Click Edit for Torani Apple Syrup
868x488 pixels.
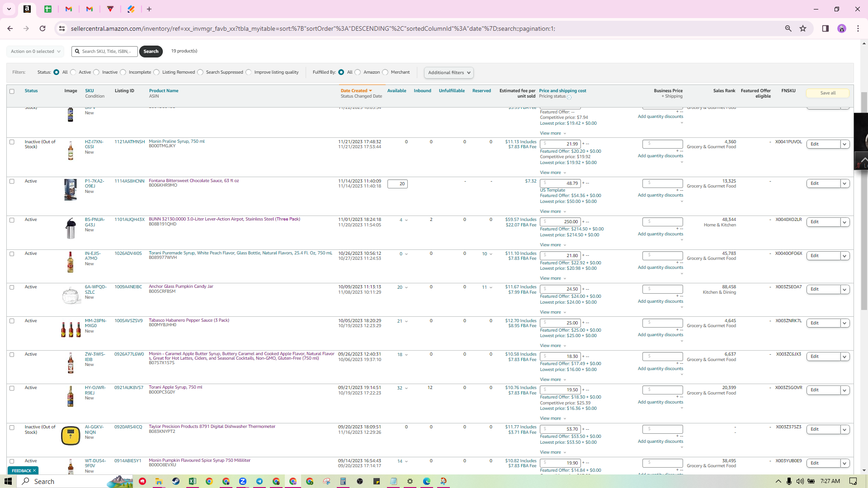click(823, 390)
